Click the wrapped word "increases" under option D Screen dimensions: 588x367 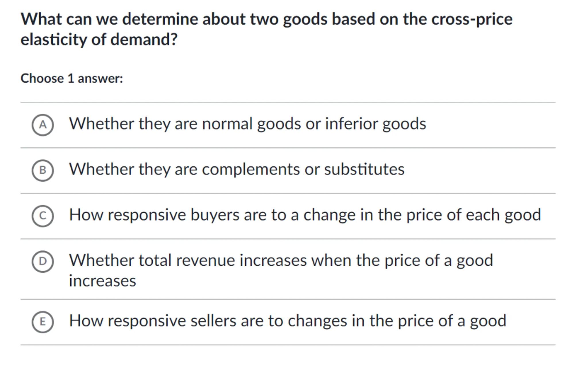pyautogui.click(x=102, y=281)
